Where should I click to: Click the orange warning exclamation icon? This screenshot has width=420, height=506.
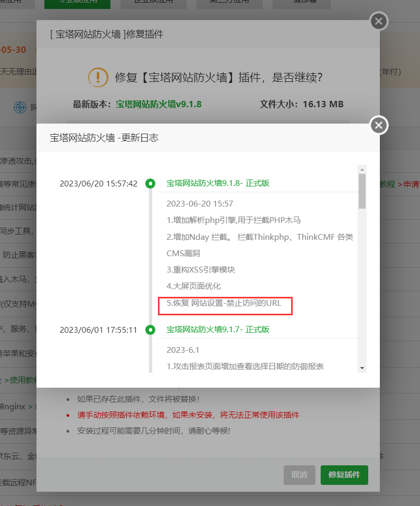[x=98, y=78]
